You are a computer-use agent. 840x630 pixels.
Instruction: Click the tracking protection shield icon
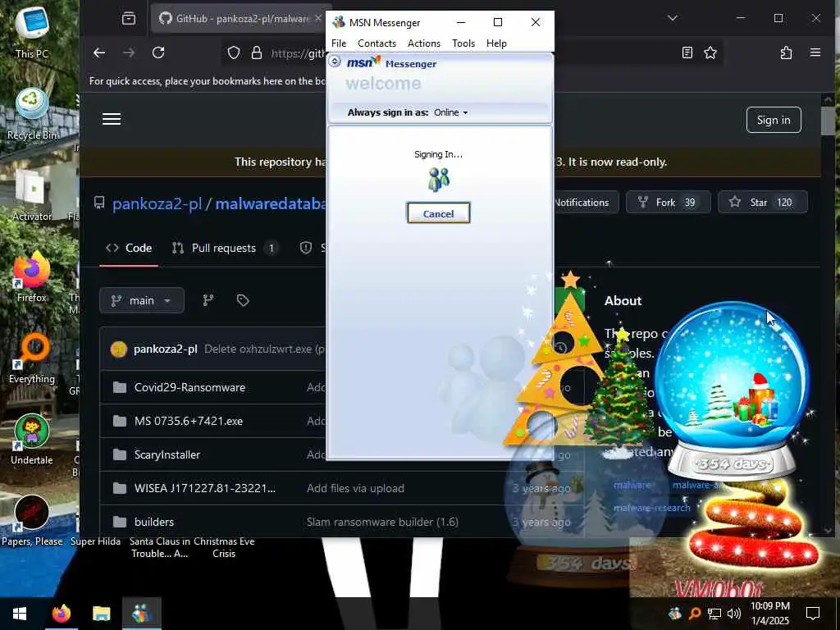234,52
